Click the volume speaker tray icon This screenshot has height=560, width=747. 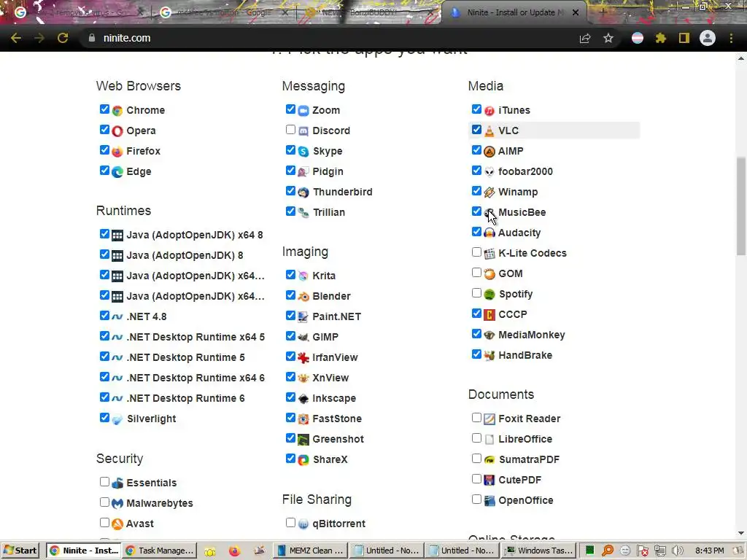678,551
